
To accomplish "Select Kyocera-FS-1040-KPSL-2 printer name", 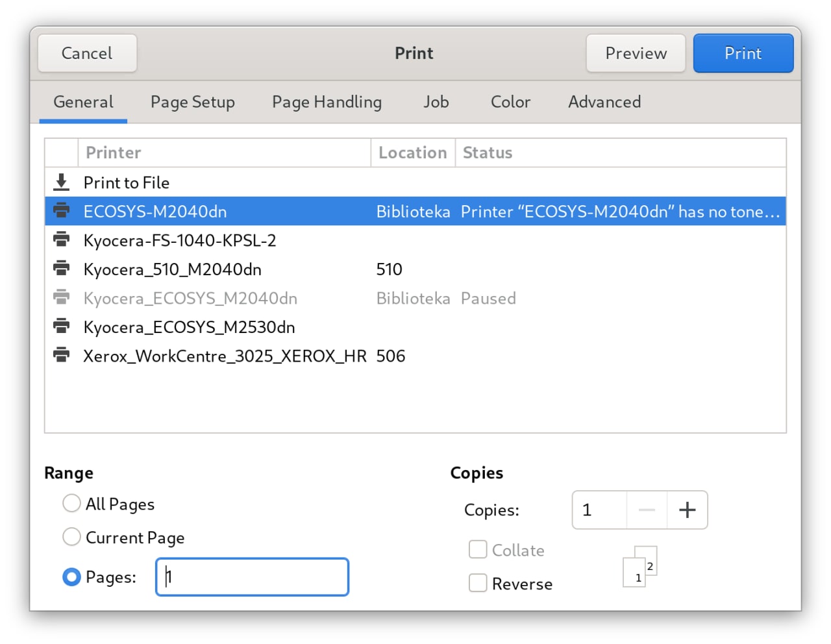I will [x=180, y=240].
